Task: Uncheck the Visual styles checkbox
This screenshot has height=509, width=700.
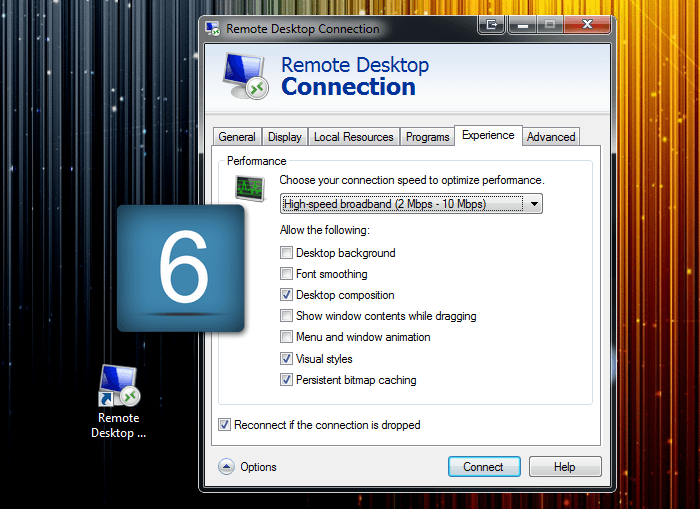Action: pyautogui.click(x=286, y=359)
